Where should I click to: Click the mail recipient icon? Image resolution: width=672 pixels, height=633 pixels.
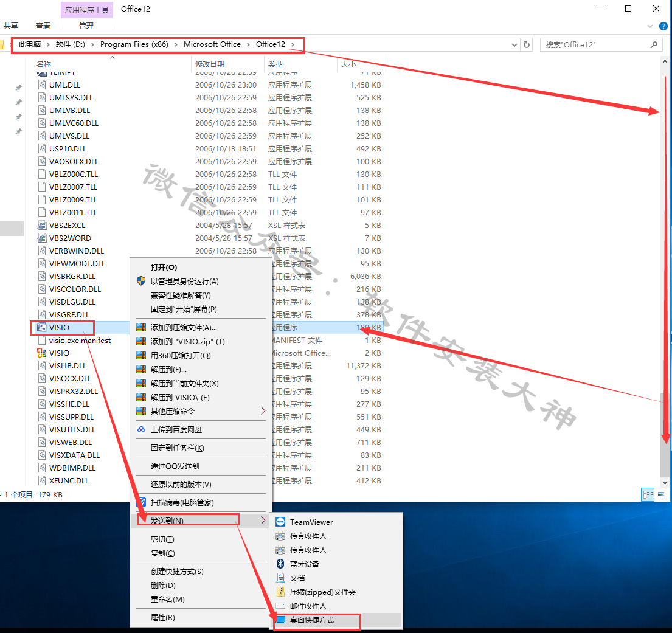point(280,606)
